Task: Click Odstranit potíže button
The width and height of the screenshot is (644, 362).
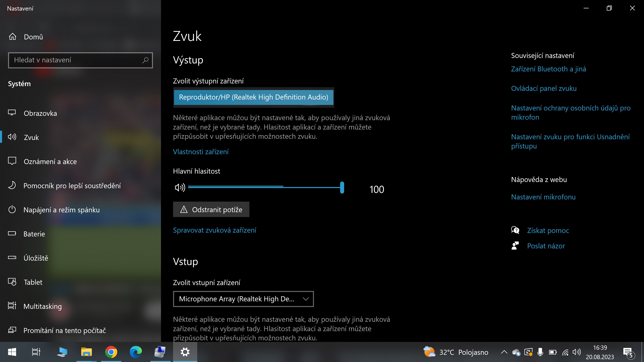Action: [211, 209]
